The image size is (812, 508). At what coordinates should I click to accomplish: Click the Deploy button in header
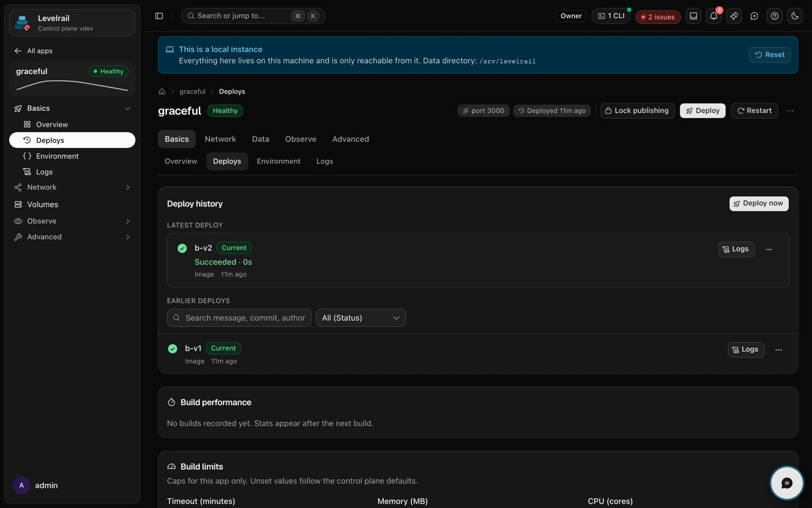click(x=703, y=111)
